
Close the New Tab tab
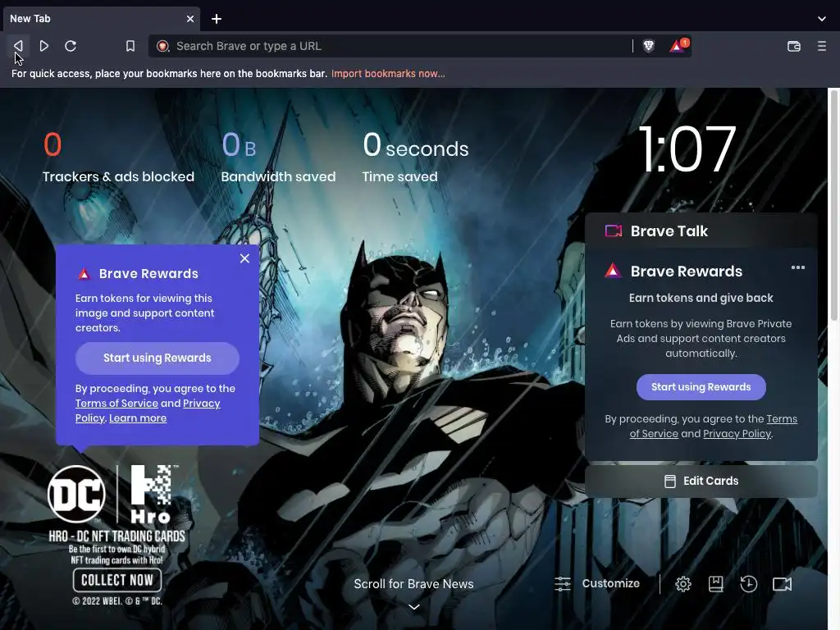pos(190,19)
